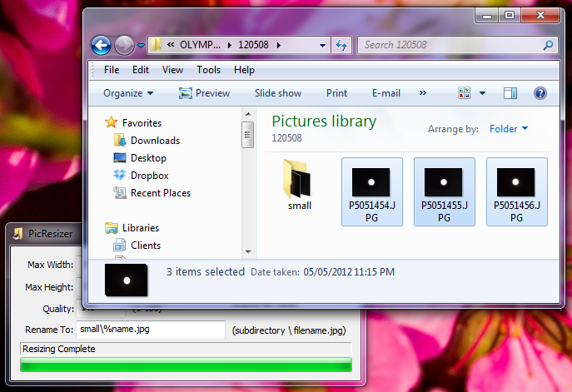Open the Arrange by Folder dropdown

pos(509,129)
